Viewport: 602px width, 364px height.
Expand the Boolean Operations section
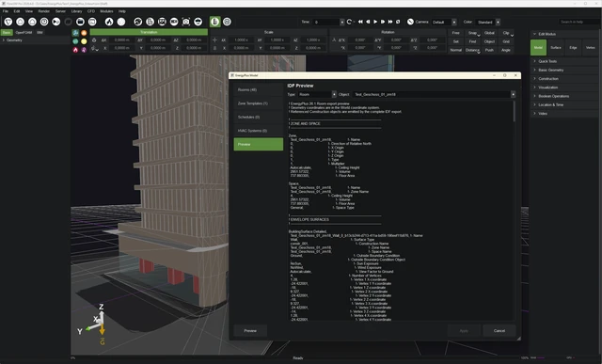point(564,96)
